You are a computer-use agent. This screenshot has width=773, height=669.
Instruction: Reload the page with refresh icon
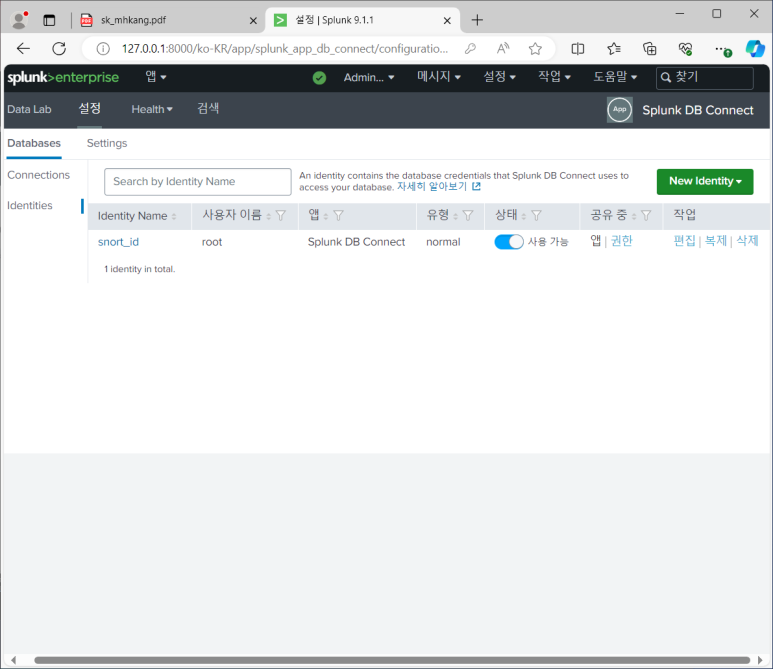(x=59, y=48)
